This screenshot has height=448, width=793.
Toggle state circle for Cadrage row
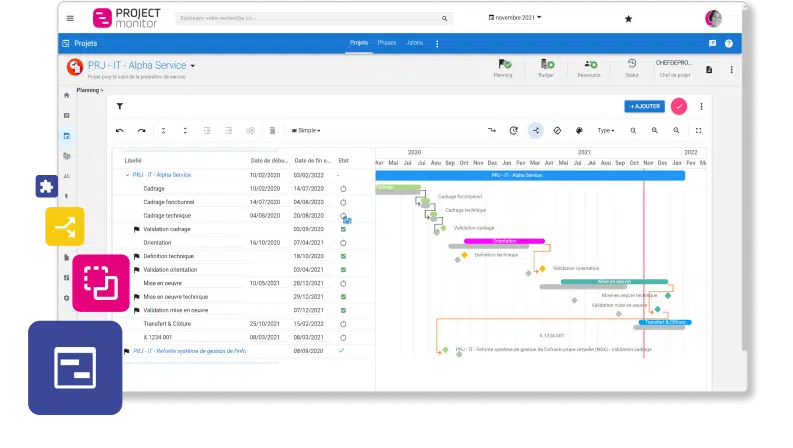[x=343, y=189]
